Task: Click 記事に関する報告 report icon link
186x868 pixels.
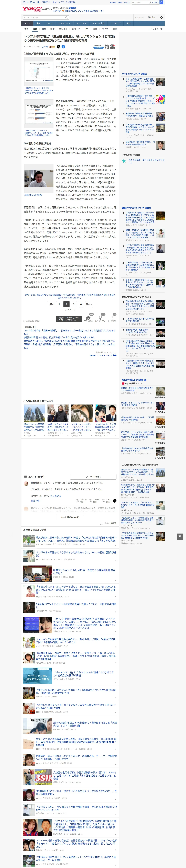Action: pos(31,321)
